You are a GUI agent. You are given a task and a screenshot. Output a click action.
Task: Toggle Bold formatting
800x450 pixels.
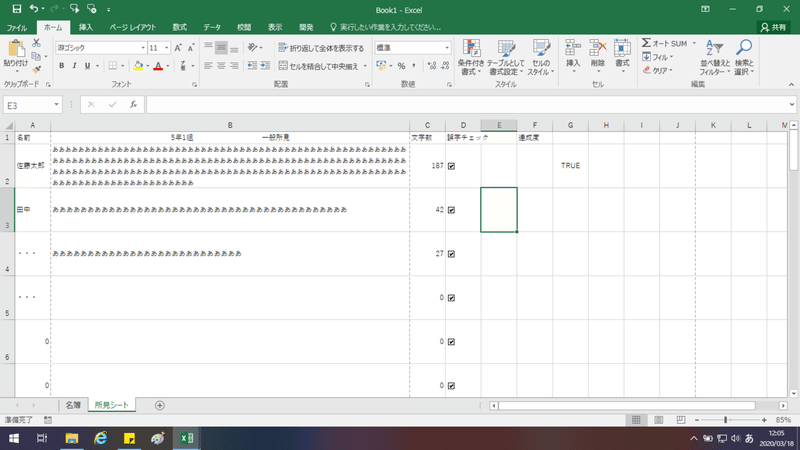pyautogui.click(x=62, y=66)
